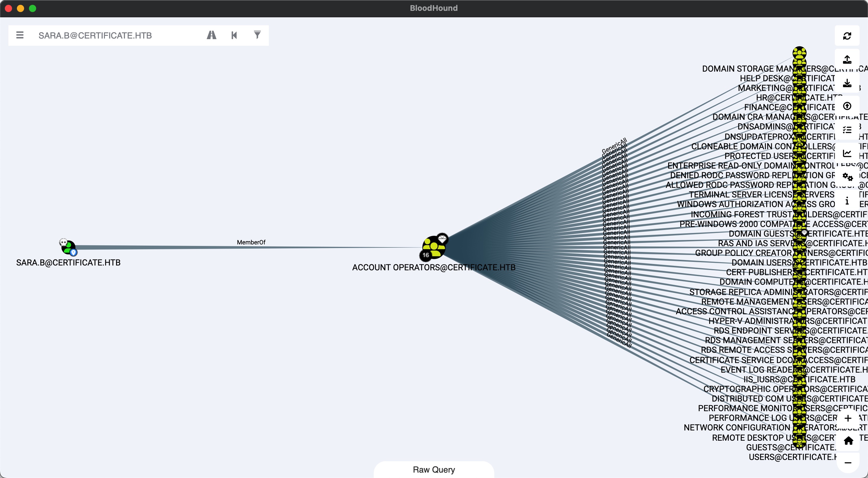Open the edge filter funnel icon
This screenshot has height=478, width=868.
pos(257,35)
